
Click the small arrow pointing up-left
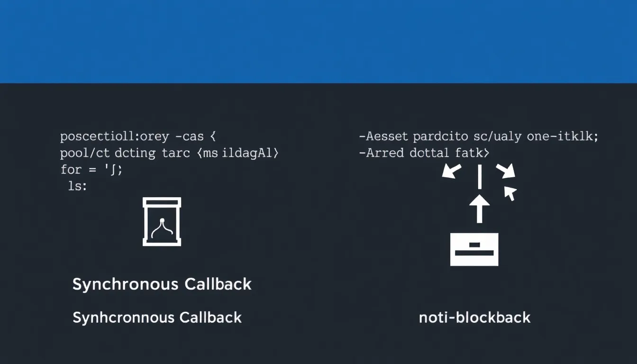click(510, 193)
